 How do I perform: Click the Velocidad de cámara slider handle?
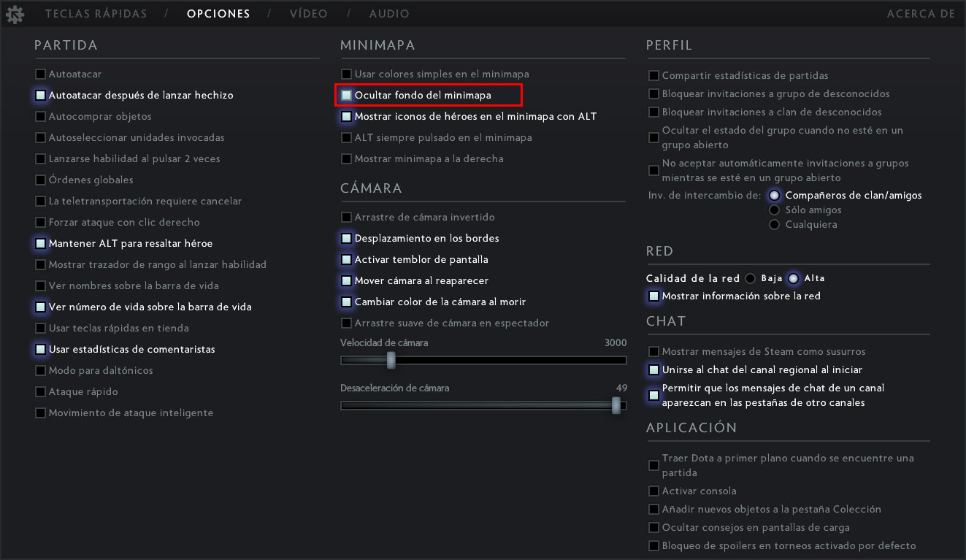pyautogui.click(x=391, y=360)
